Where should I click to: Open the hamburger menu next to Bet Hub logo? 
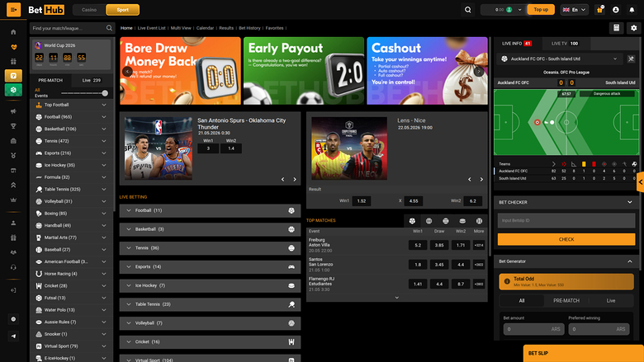(13, 9)
